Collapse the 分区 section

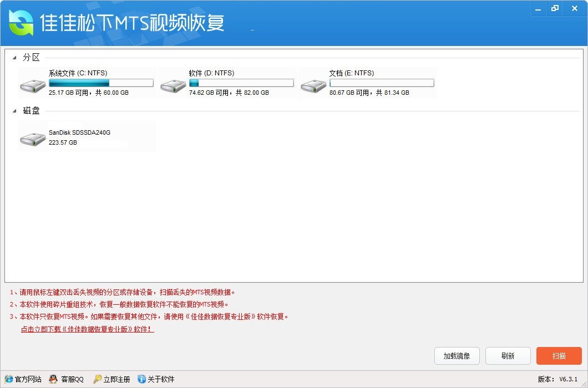coord(14,58)
